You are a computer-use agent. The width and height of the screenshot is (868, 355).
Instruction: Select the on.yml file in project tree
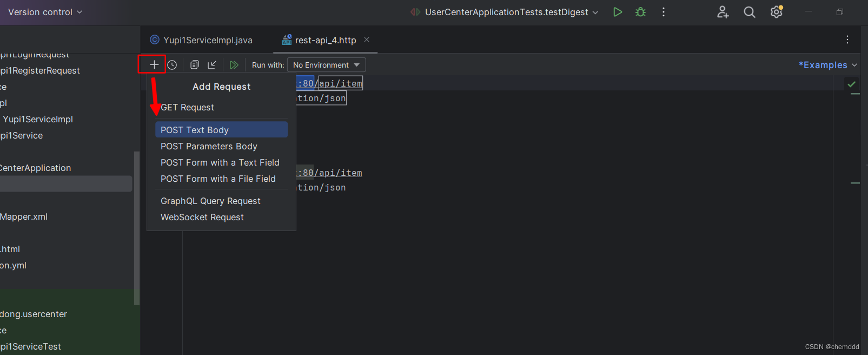[14, 265]
